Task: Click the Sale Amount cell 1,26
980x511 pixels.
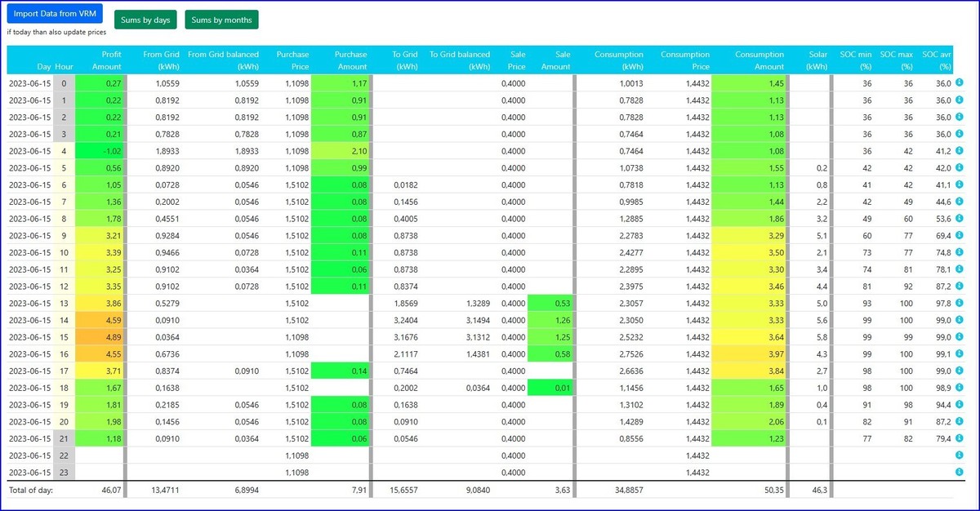Action: point(550,320)
